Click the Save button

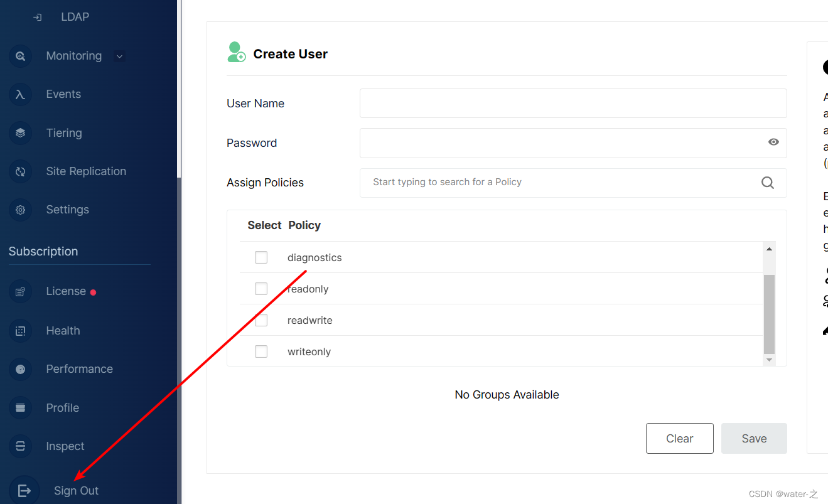(x=754, y=438)
